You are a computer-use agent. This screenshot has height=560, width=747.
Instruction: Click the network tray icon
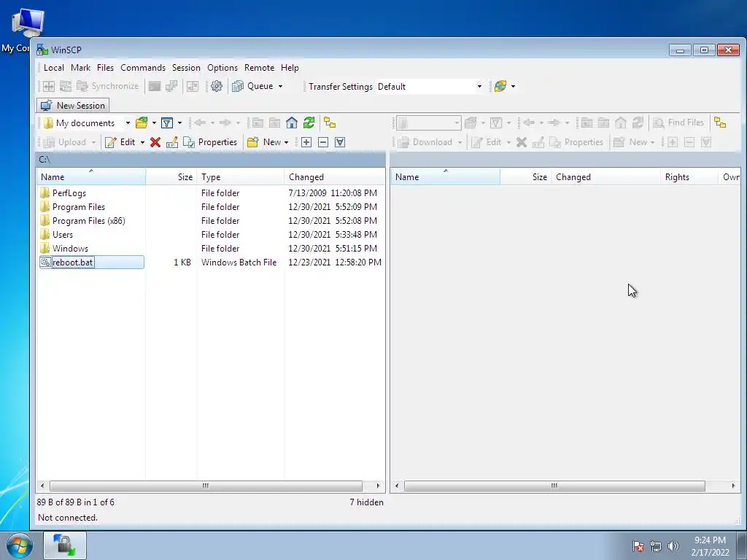(x=656, y=546)
